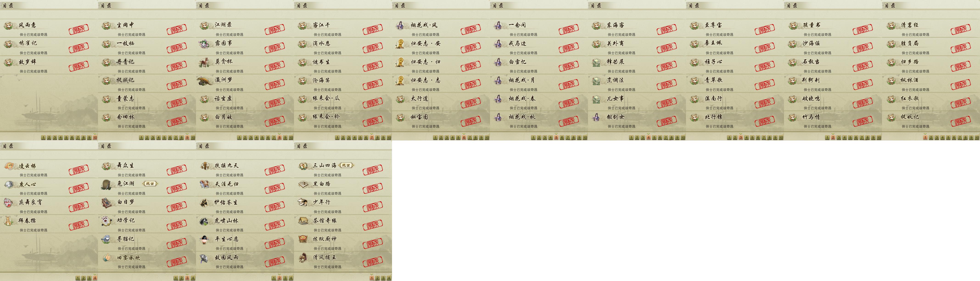Click the golden statue icon beside 归安志·志
The height and width of the screenshot is (281, 980).
[x=400, y=80]
